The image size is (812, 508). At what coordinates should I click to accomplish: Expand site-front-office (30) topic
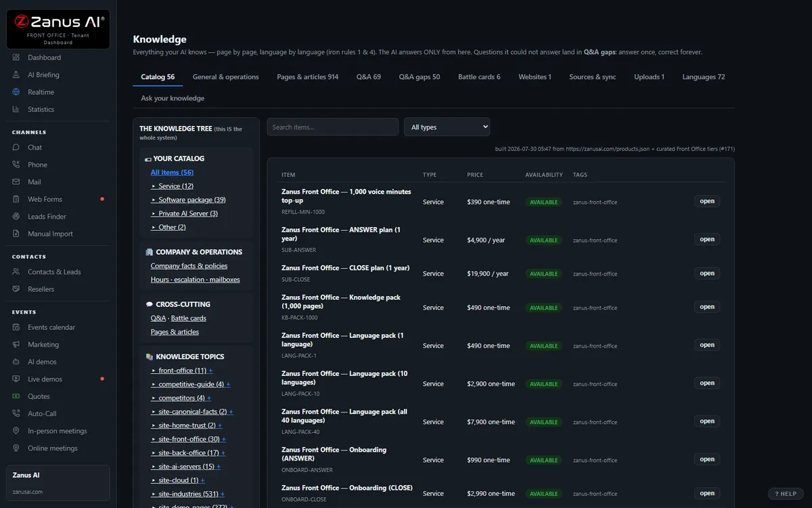[x=185, y=439]
